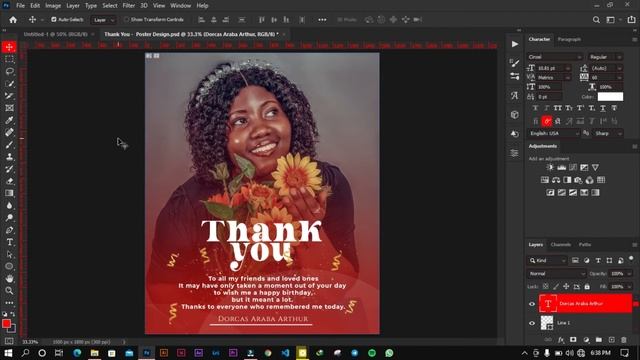Click the text Color swatch

click(610, 97)
